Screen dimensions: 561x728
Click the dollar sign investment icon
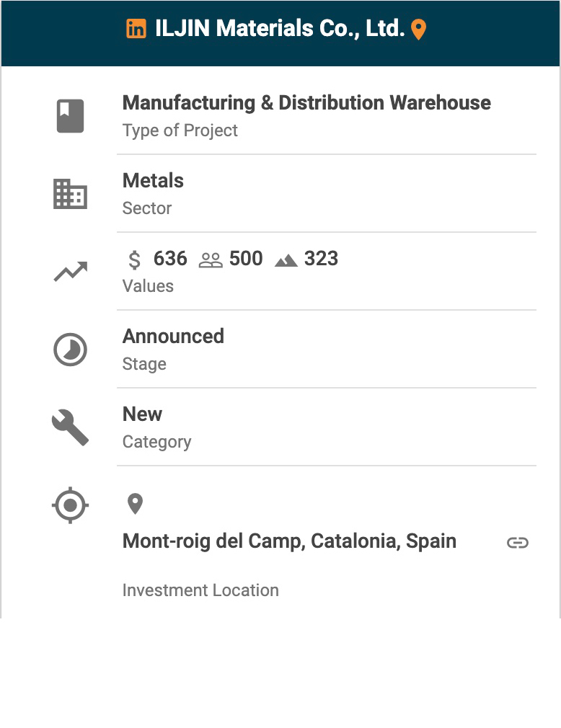[x=134, y=259]
